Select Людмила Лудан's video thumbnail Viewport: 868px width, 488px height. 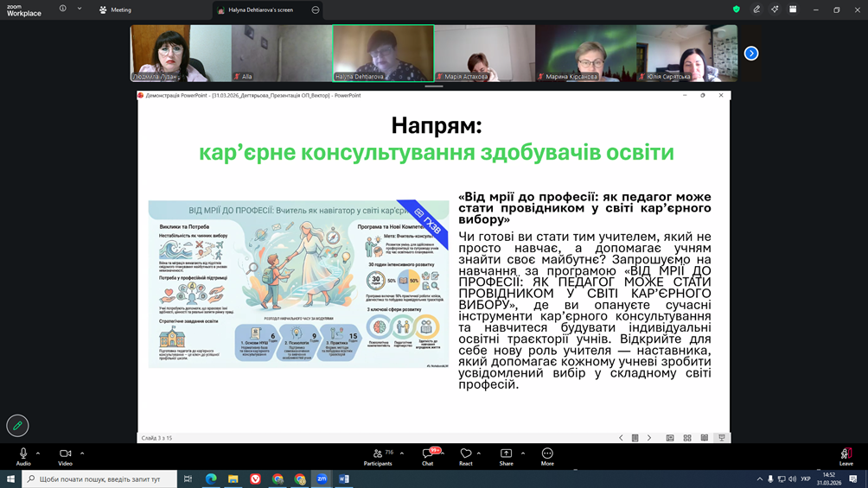(181, 53)
